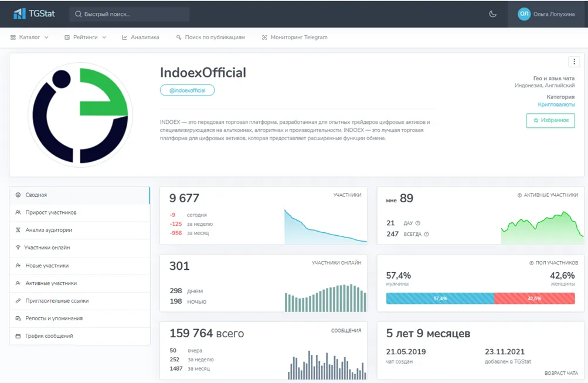Click the Репосты и упоминания icon

click(x=18, y=318)
